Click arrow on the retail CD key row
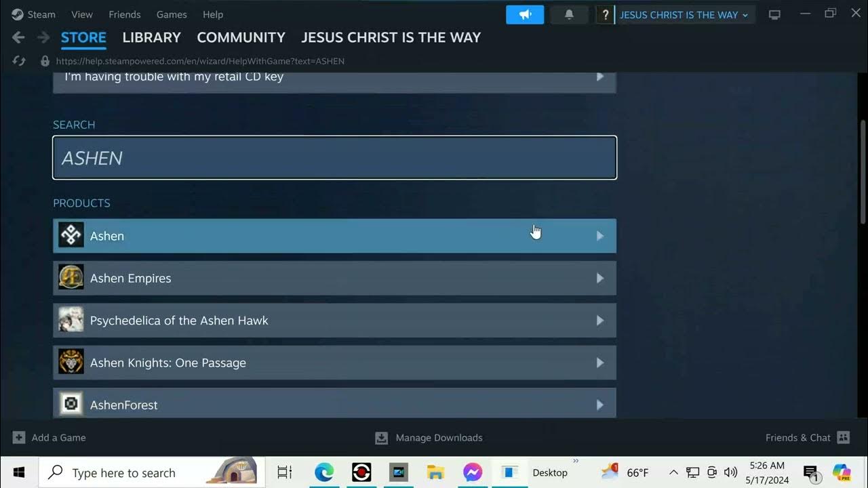The height and width of the screenshot is (488, 868). (x=600, y=77)
